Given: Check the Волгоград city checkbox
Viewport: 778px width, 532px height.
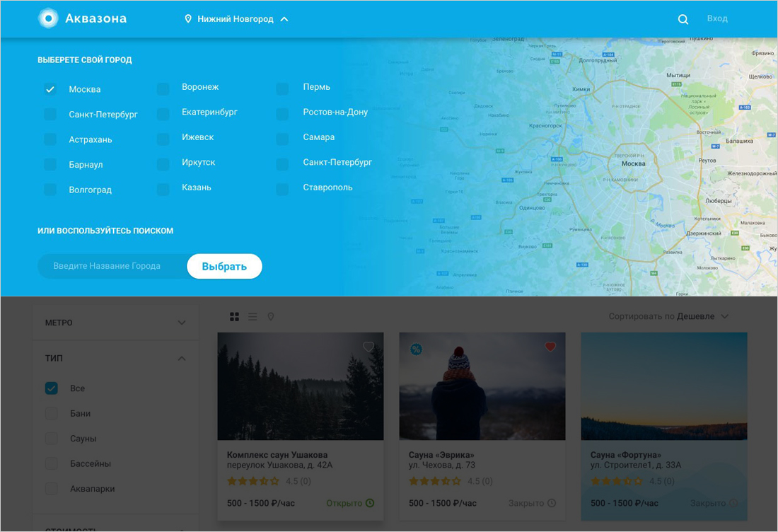Looking at the screenshot, I should [50, 190].
